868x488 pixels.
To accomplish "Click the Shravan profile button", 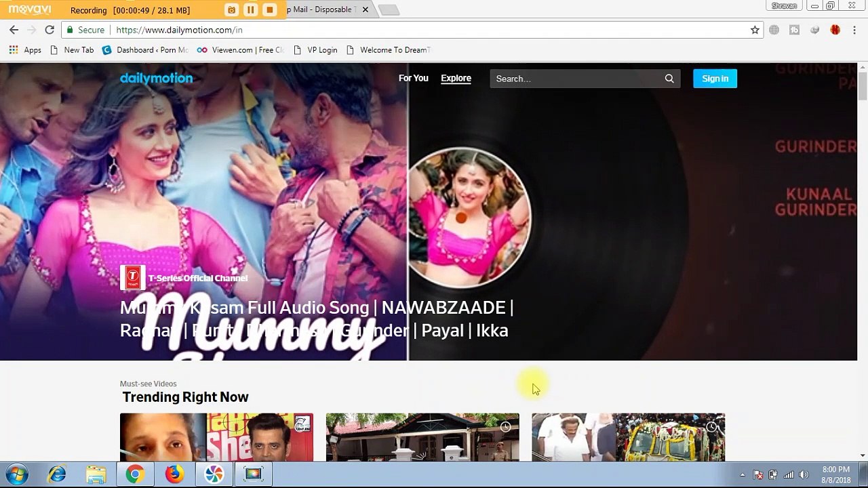I will pos(784,5).
